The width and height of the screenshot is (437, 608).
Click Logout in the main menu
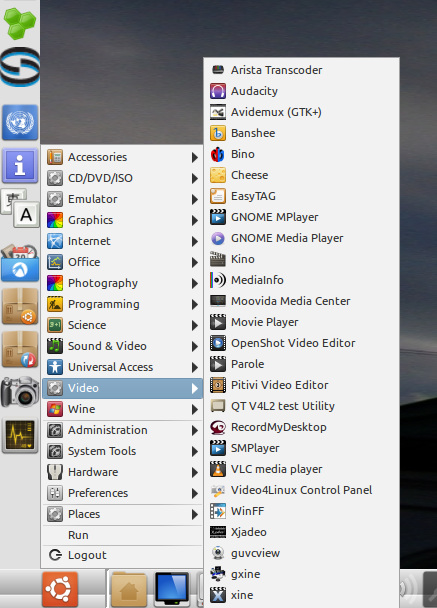pos(123,555)
